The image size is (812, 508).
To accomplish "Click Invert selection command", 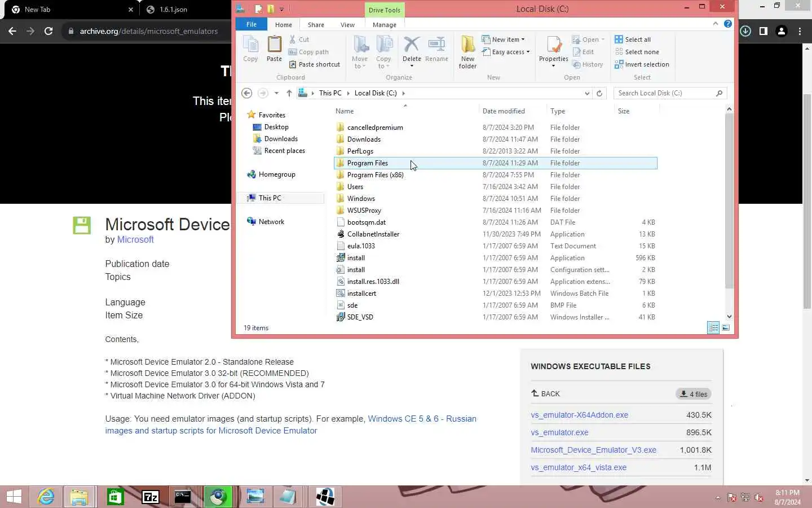I will click(642, 64).
